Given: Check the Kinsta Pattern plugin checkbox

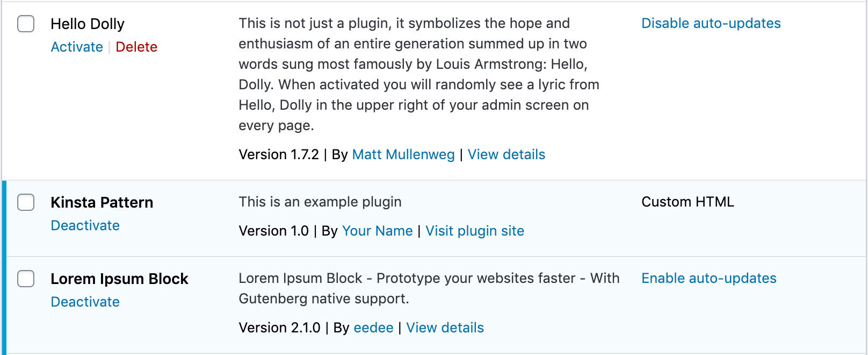Looking at the screenshot, I should (x=25, y=202).
